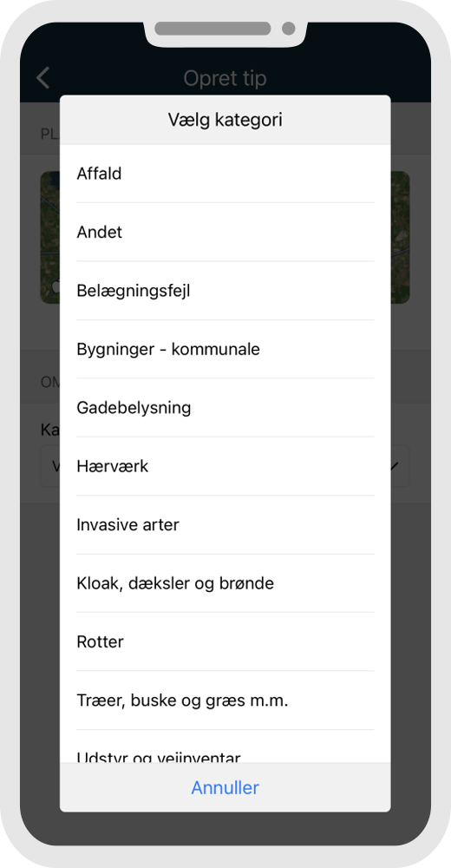The width and height of the screenshot is (451, 868).
Task: Click the Opret tip header title
Action: tap(225, 79)
